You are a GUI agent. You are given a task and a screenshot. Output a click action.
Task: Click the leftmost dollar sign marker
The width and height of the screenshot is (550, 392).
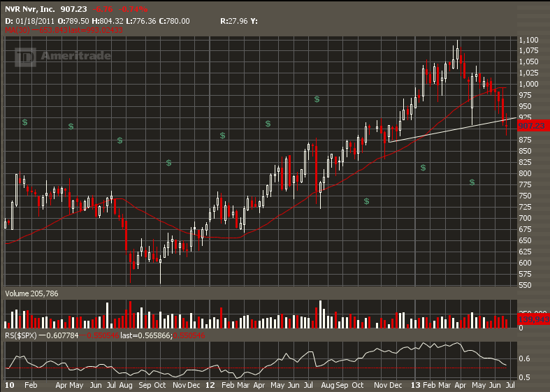point(24,122)
